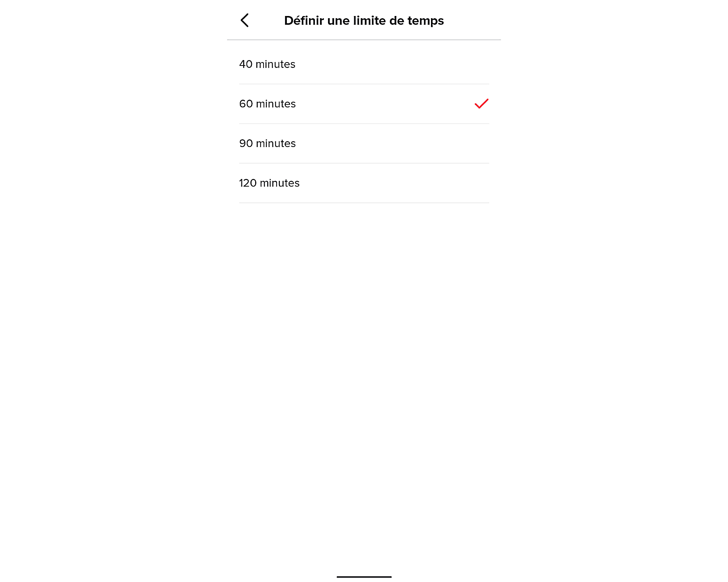
Task: Confirm 60 minutes selection checkmark
Action: [x=481, y=103]
